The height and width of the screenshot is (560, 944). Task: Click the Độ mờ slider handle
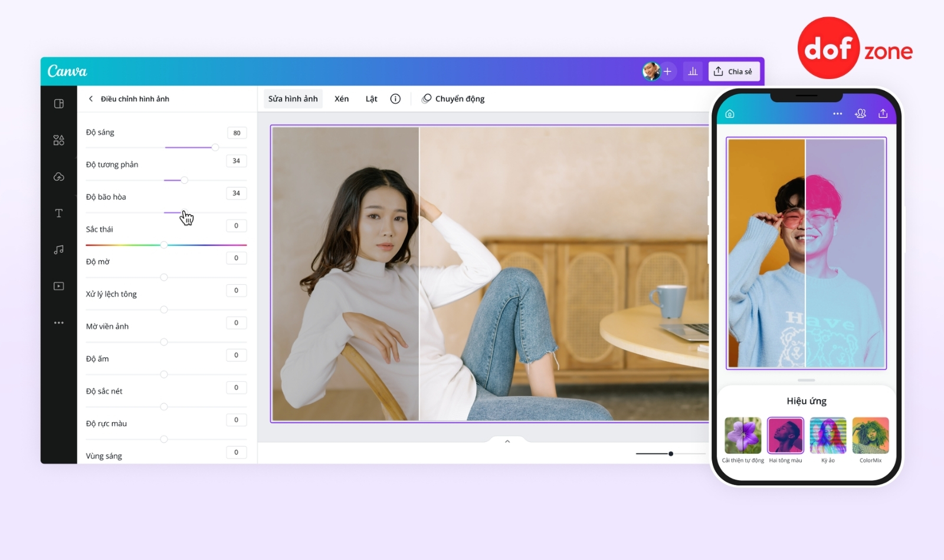tap(164, 277)
